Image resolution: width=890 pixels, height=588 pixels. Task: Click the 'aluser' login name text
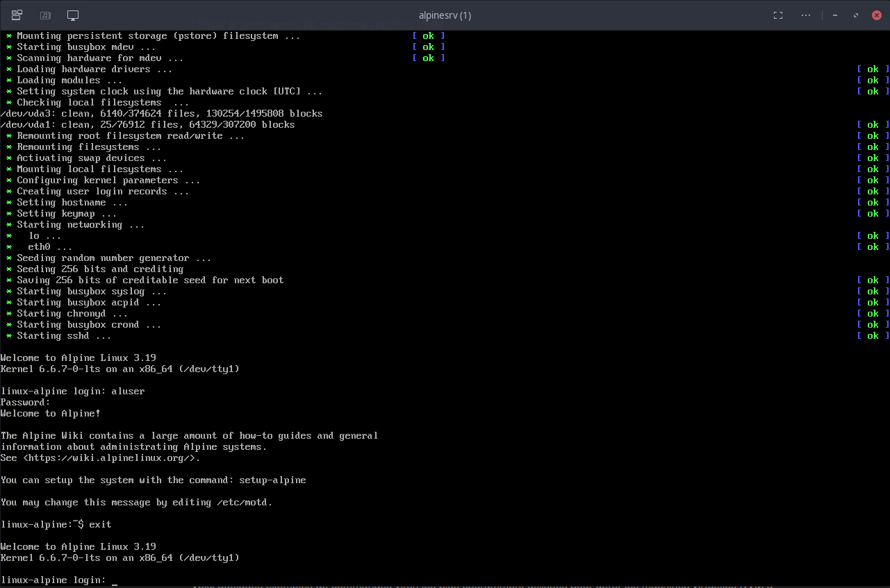pos(128,392)
